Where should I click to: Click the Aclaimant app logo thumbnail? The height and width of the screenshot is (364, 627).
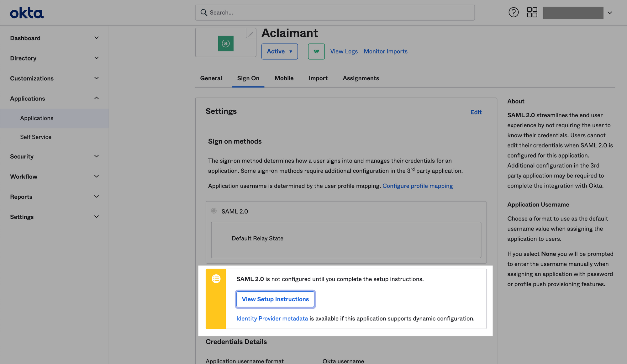click(x=226, y=44)
